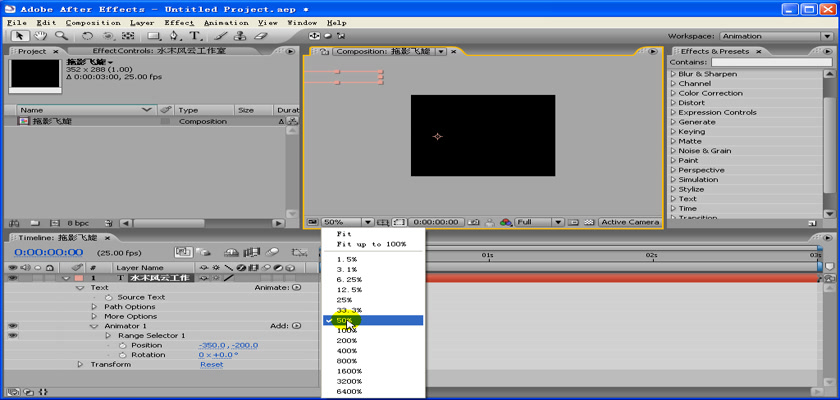Toggle region of interest in Composition panel
Image resolution: width=840 pixels, height=400 pixels.
pyautogui.click(x=399, y=222)
